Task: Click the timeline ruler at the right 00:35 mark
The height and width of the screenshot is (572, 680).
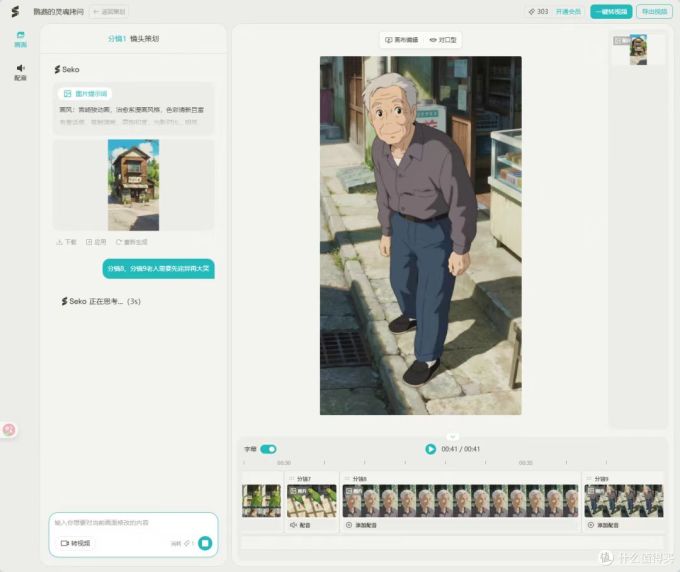Action: point(526,463)
